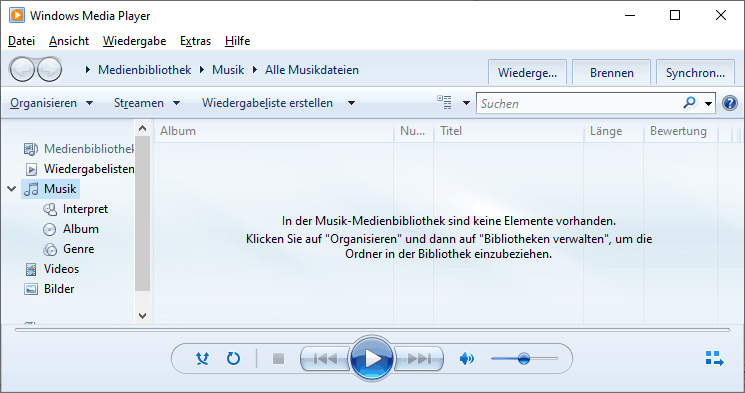745x393 pixels.
Task: Go back with navigation arrow
Action: point(22,70)
